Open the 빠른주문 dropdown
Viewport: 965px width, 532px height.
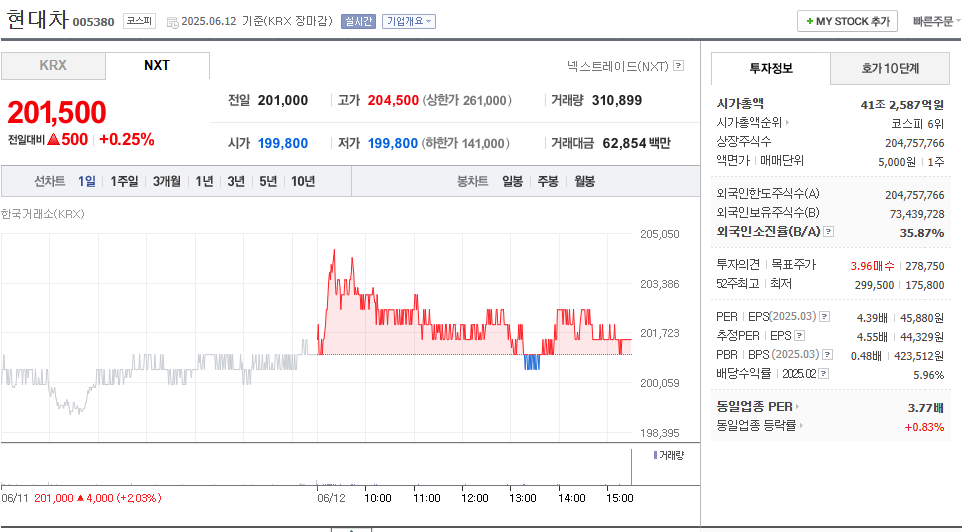[x=936, y=22]
